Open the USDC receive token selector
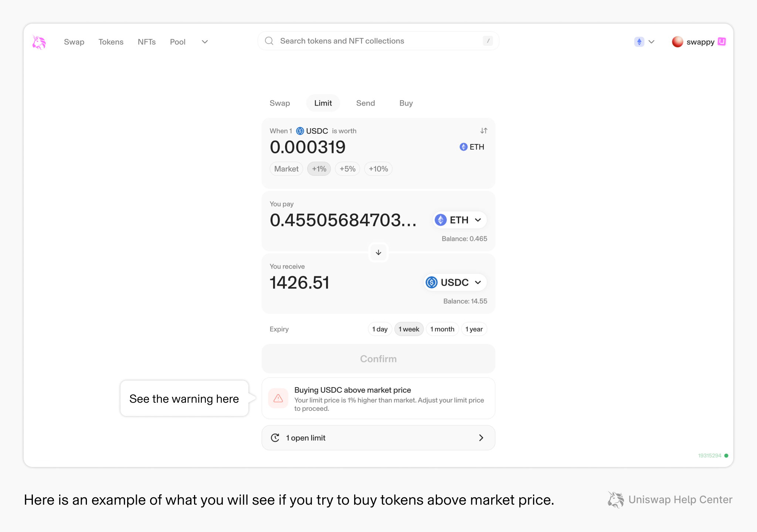 (x=455, y=282)
